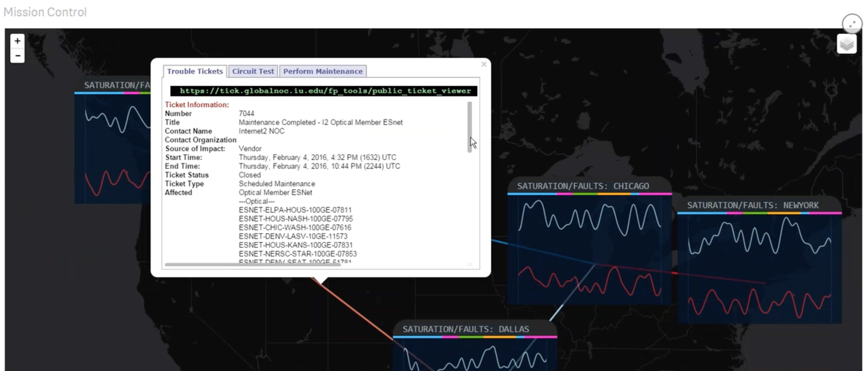The image size is (868, 371).
Task: Open the Saturation/Faults Newyork chart panel
Action: [759, 260]
